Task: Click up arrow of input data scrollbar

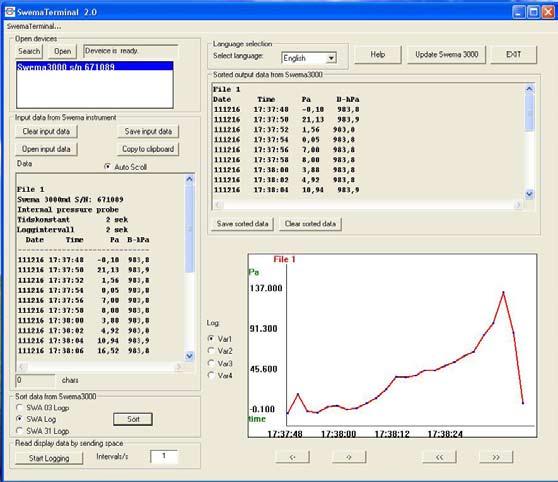Action: click(x=189, y=179)
